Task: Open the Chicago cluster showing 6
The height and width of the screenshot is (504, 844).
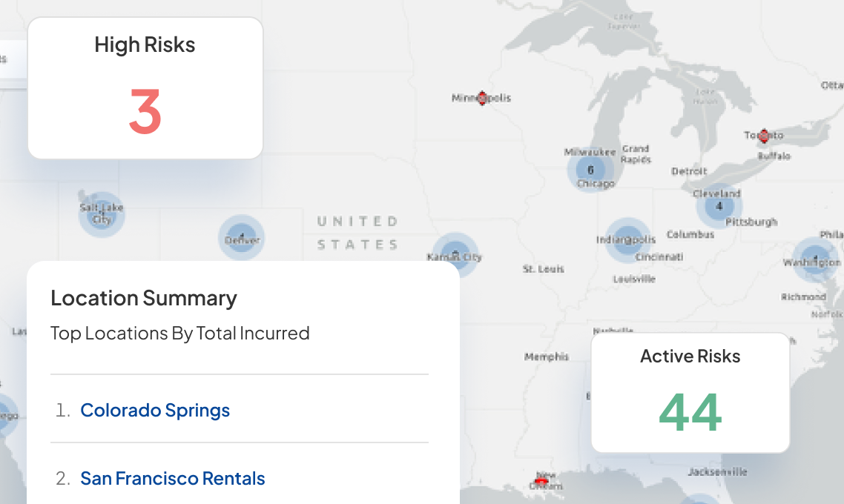Action: point(590,170)
